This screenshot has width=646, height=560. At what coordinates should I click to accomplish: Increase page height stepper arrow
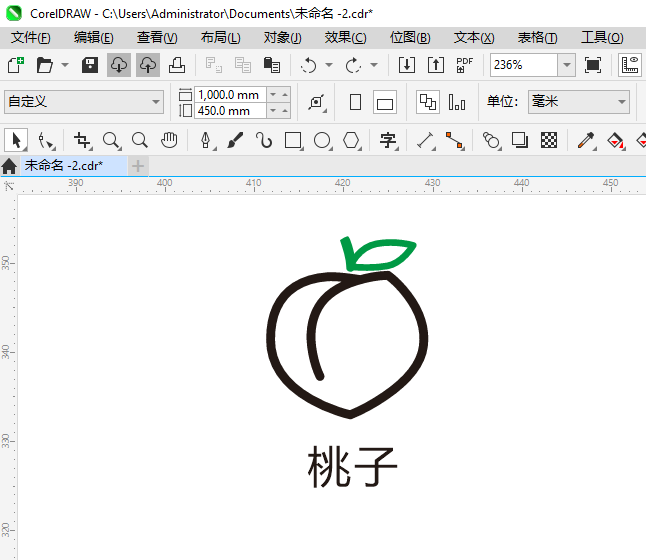(285, 111)
